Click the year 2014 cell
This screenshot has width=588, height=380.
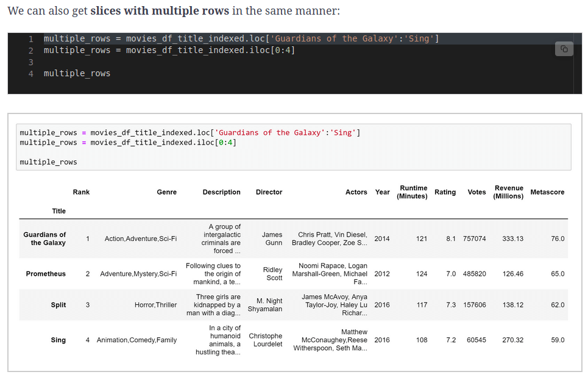pos(382,239)
